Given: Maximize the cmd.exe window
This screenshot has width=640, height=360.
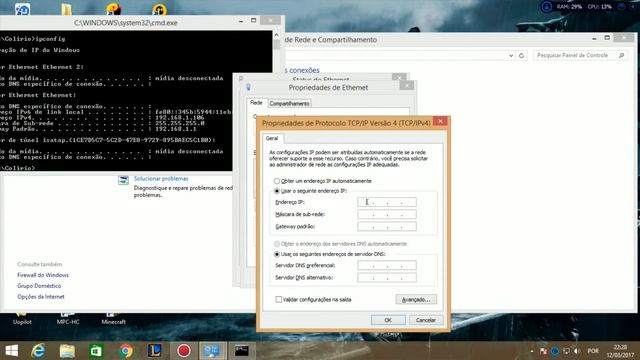Looking at the screenshot, I should click(x=253, y=20).
